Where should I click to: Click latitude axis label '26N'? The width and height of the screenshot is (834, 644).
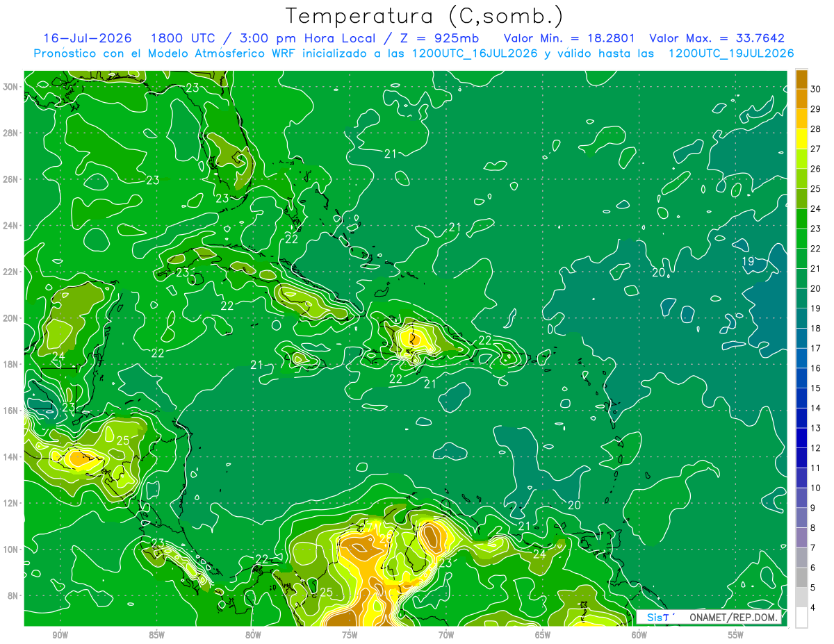[x=10, y=179]
